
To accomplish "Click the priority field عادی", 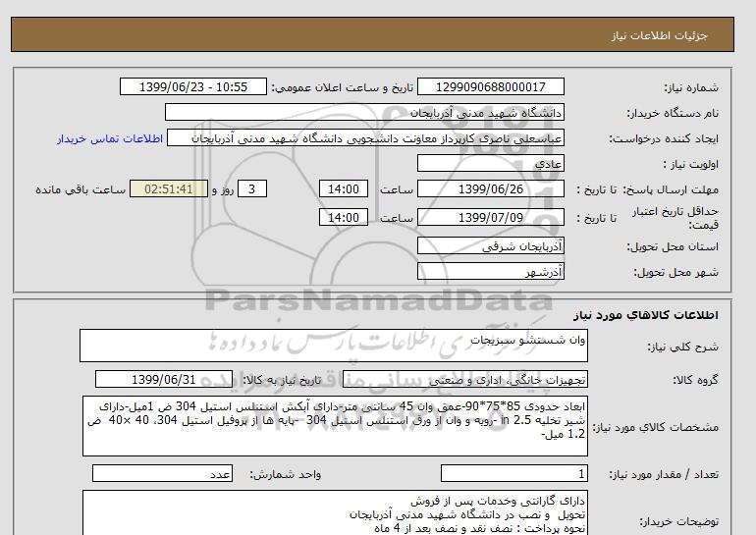I will point(490,164).
